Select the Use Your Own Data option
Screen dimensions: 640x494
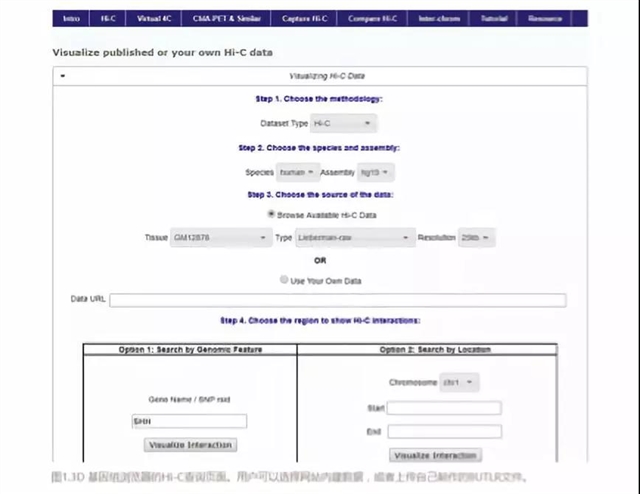285,281
